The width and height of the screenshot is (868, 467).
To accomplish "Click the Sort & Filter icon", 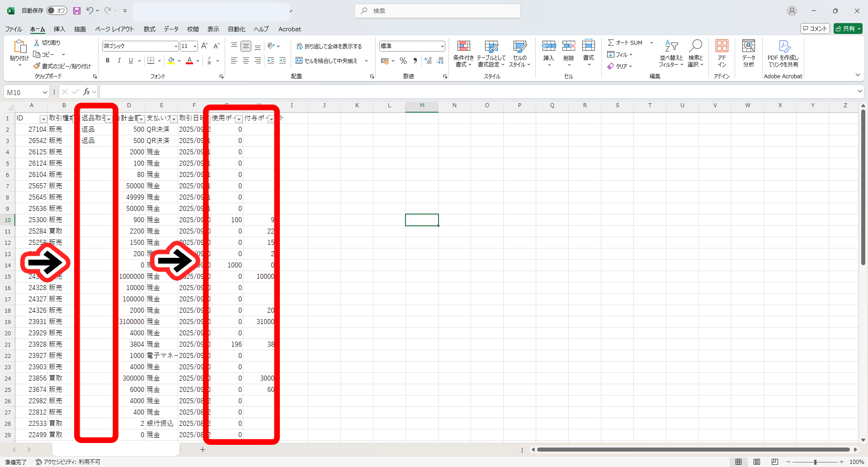I will [x=671, y=46].
